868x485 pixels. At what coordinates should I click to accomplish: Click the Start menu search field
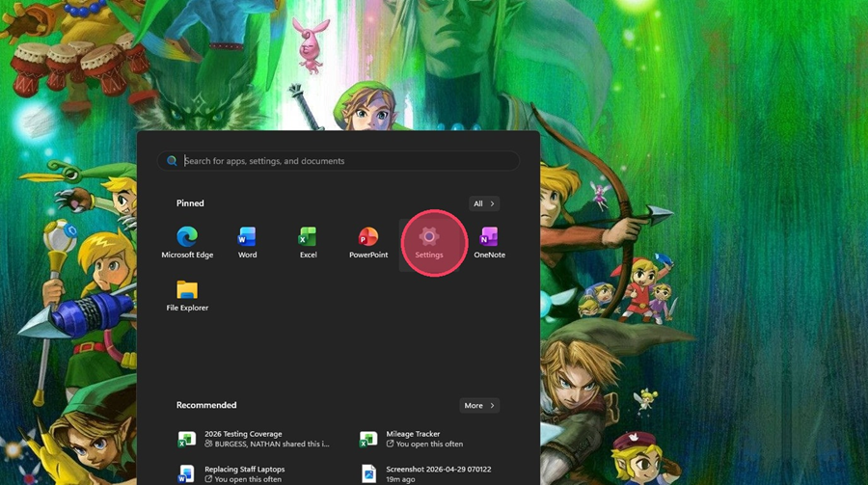coord(339,161)
